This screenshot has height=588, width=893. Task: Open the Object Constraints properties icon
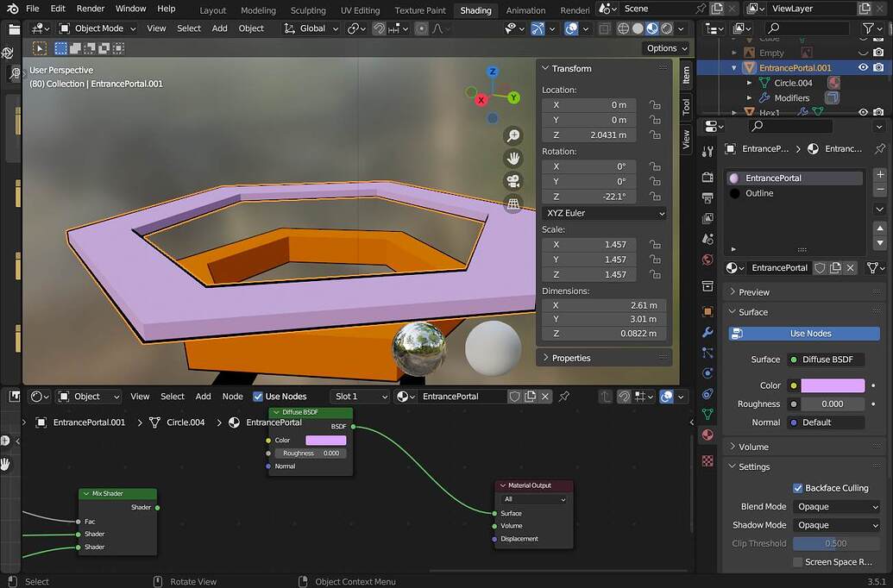[707, 394]
